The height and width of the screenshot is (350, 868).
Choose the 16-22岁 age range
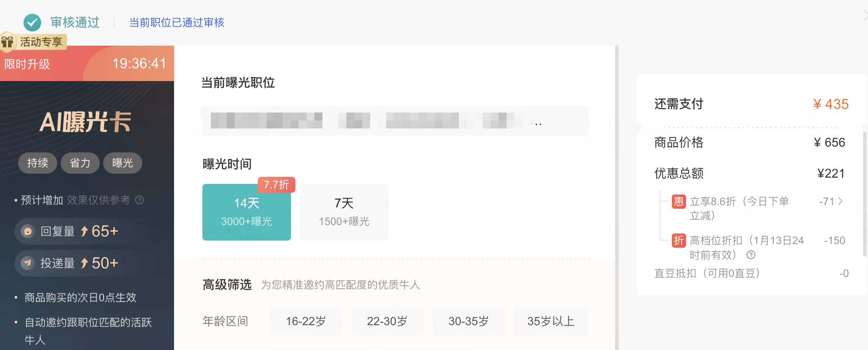tap(306, 321)
